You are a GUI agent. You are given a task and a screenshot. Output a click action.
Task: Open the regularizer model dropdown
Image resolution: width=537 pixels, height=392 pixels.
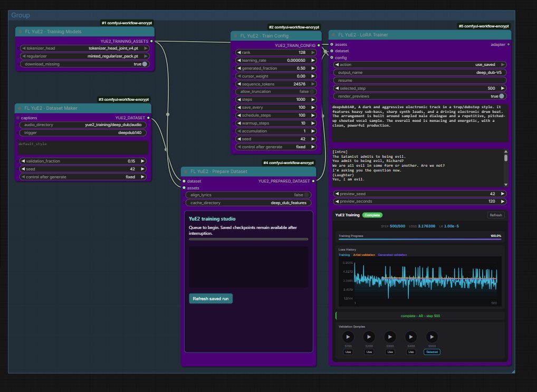(84, 56)
